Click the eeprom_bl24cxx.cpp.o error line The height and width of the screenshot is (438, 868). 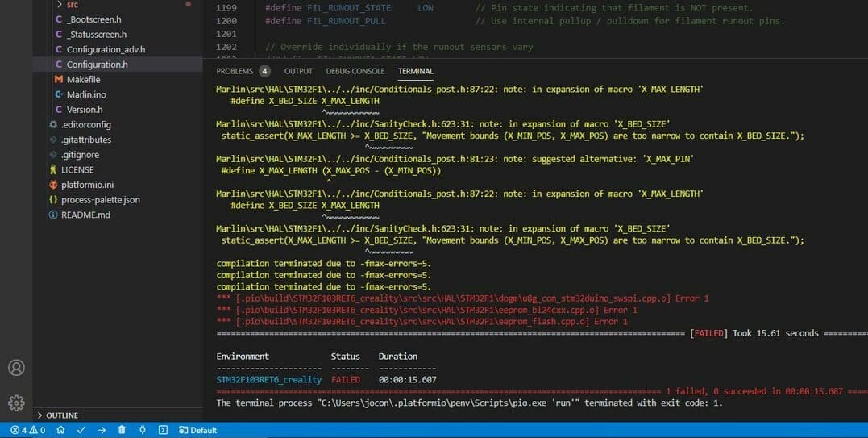[x=426, y=310]
